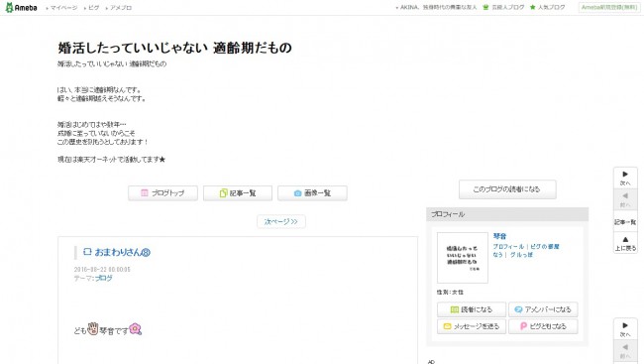The image size is (644, 364).
Task: Click 前へ arrow in upper side navigator
Action: 625,200
